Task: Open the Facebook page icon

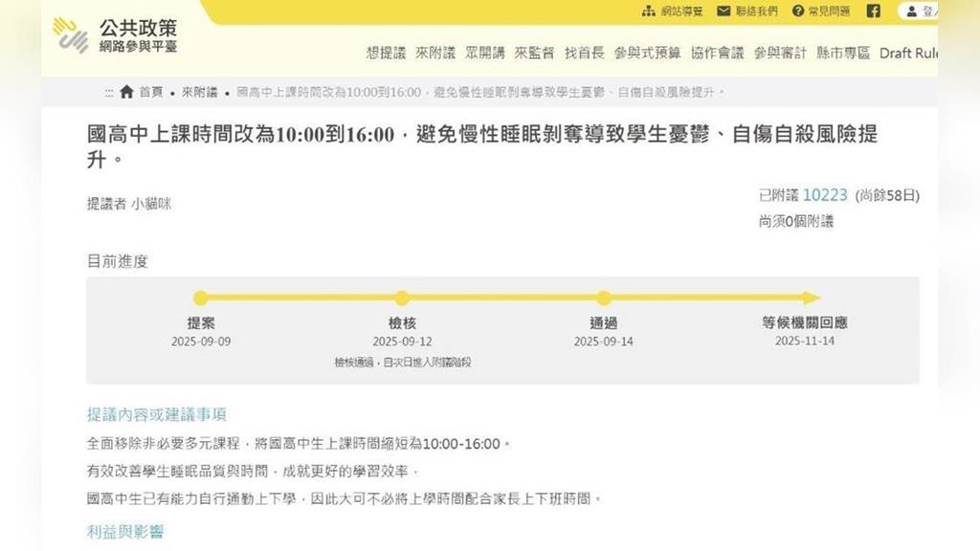Action: [873, 11]
